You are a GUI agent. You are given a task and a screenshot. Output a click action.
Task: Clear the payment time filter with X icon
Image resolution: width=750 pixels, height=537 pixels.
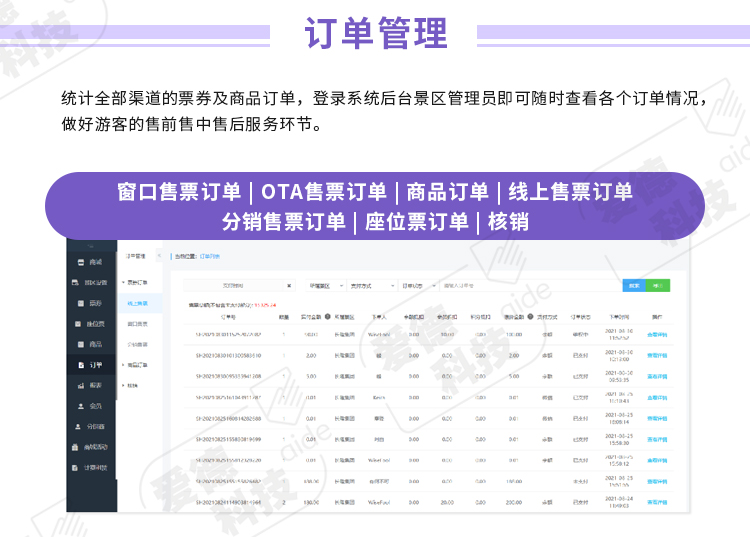tap(289, 285)
